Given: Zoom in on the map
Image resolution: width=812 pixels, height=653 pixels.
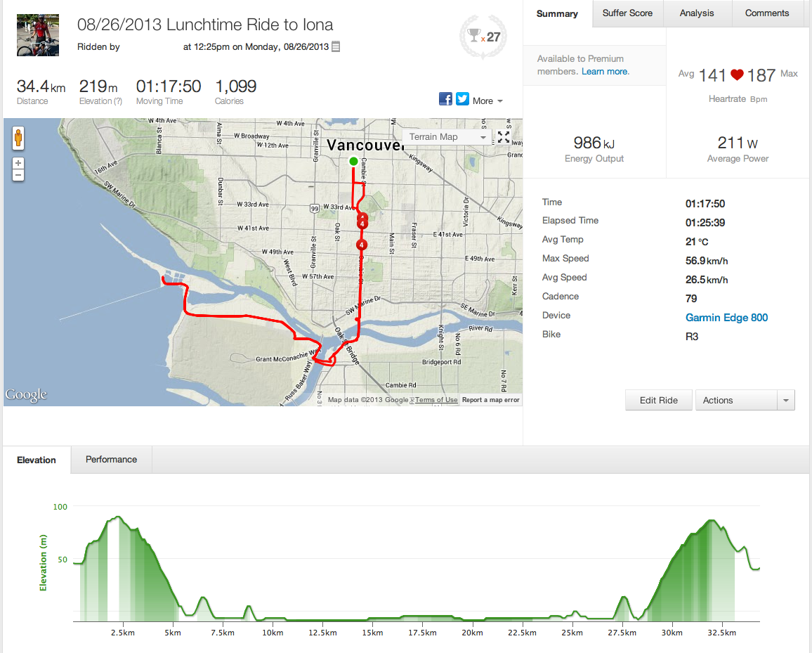Looking at the screenshot, I should (18, 163).
